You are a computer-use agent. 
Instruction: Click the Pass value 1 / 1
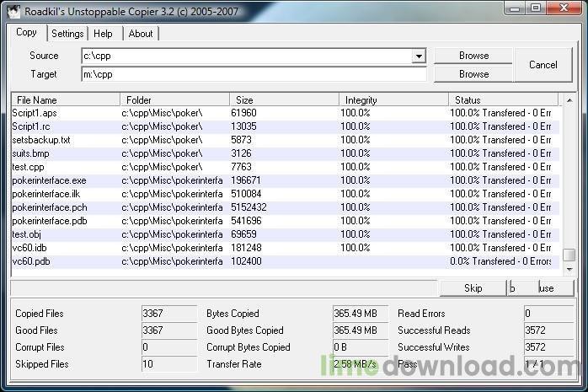tap(548, 364)
